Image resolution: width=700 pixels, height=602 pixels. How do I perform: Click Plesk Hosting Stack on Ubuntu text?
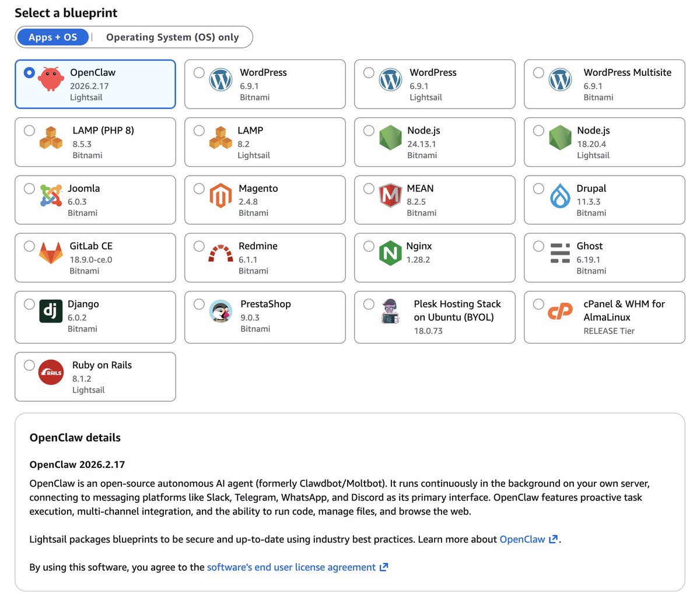click(457, 310)
